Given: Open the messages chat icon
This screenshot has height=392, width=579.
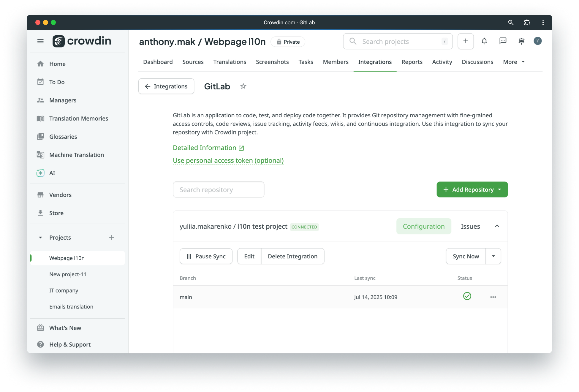Looking at the screenshot, I should (x=503, y=41).
